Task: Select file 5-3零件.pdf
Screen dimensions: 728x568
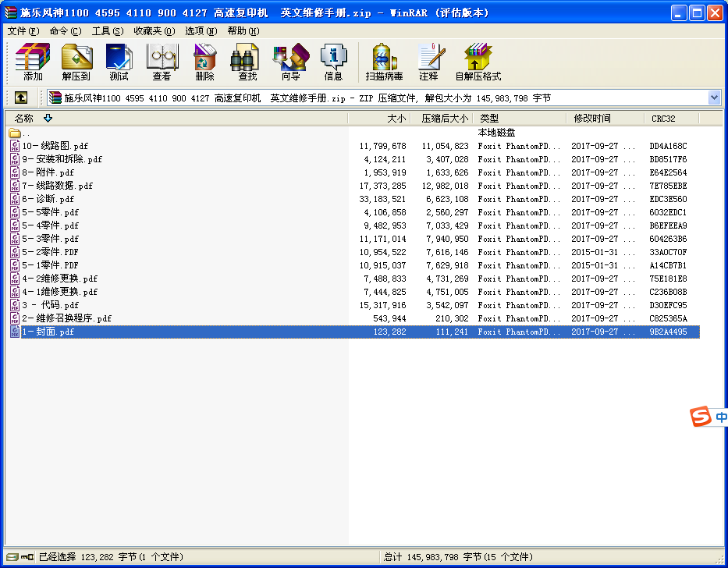Action: click(x=50, y=239)
